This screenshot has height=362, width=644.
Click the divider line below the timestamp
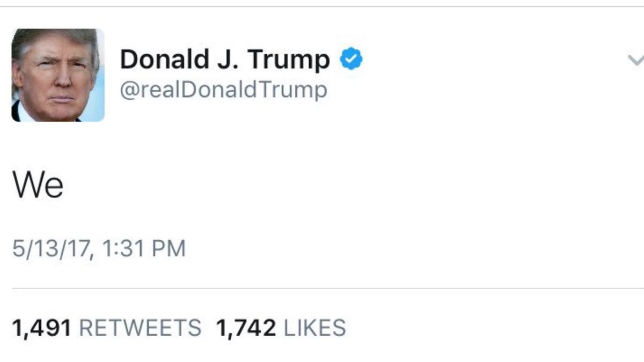[x=328, y=289]
